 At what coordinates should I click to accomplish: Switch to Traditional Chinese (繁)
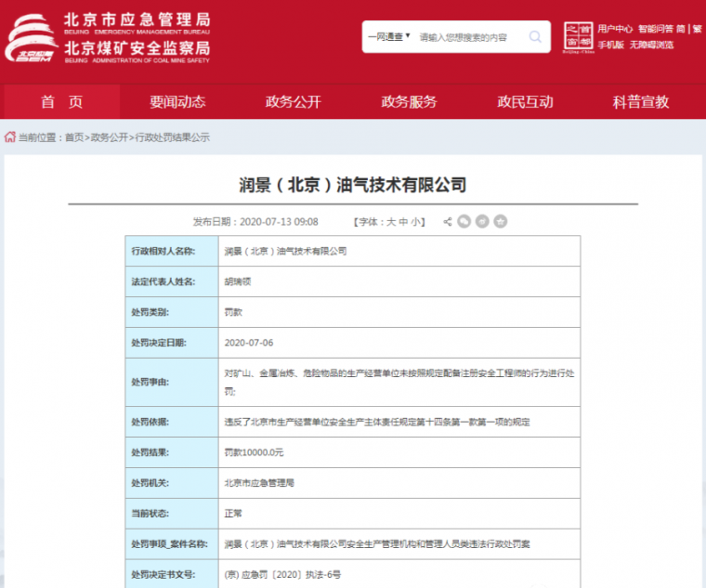pos(697,29)
